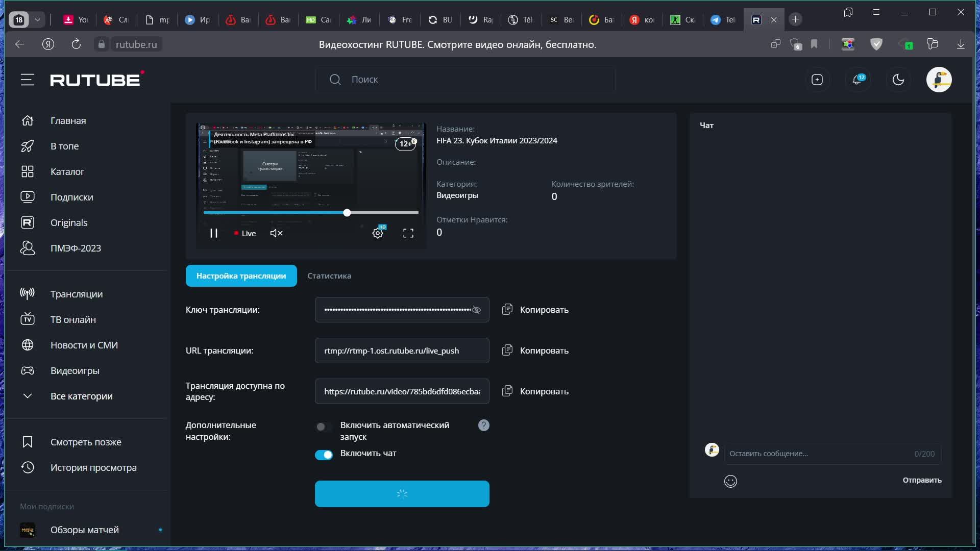Open the RUTUBE hamburger menu
Viewport: 980px width, 551px height.
28,80
